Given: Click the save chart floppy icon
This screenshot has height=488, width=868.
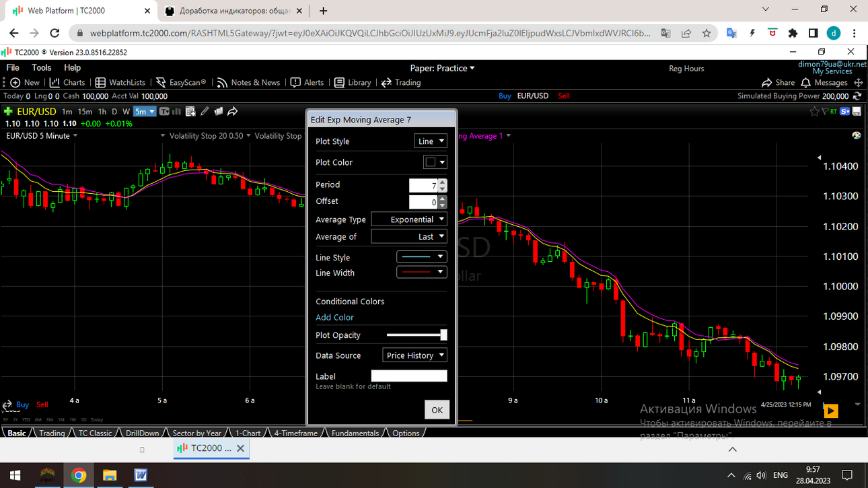Looking at the screenshot, I should 857,111.
